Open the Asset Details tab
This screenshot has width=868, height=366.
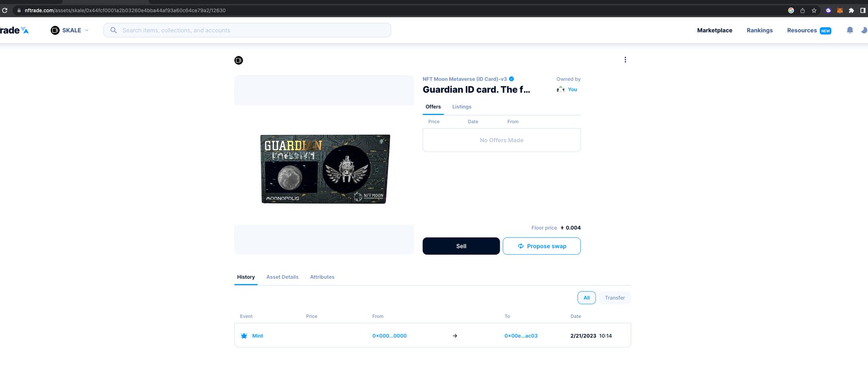click(282, 277)
